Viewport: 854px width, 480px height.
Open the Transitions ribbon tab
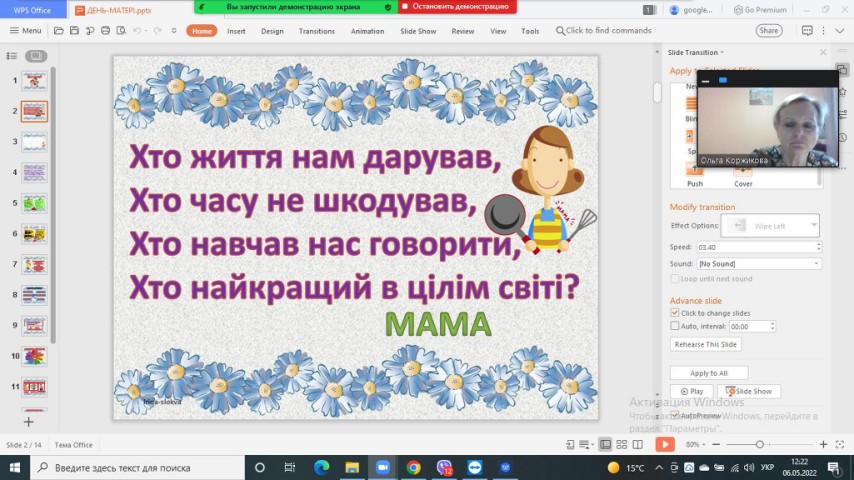click(x=316, y=31)
